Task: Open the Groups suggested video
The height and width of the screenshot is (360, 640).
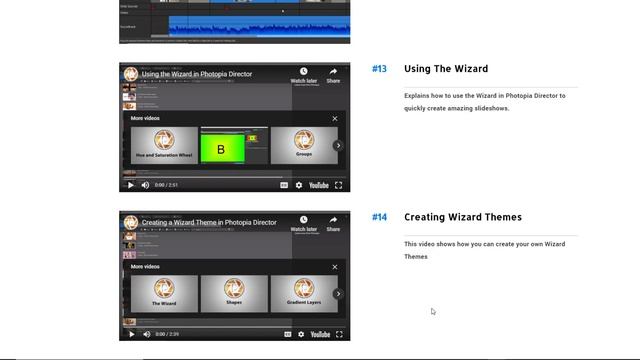Action: [304, 145]
